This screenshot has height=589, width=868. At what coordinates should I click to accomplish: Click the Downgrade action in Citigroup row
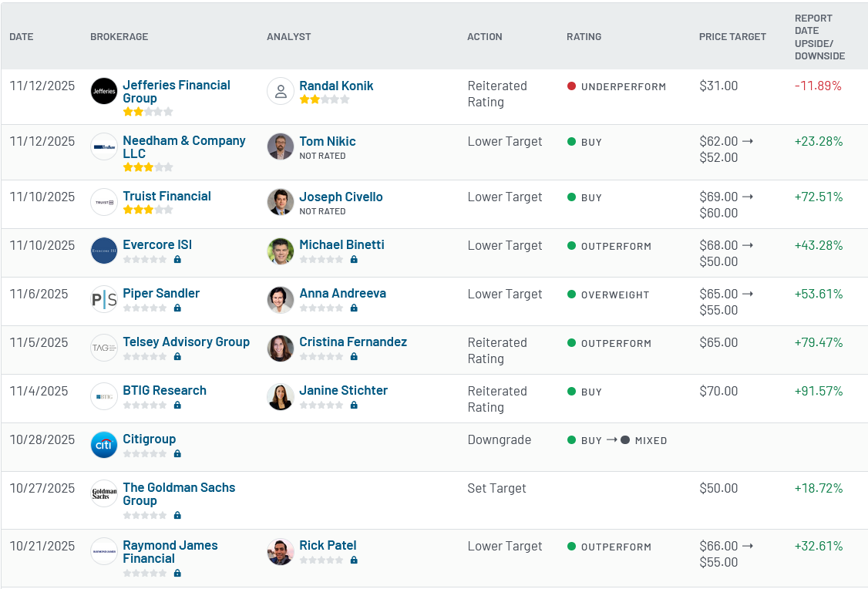click(500, 439)
